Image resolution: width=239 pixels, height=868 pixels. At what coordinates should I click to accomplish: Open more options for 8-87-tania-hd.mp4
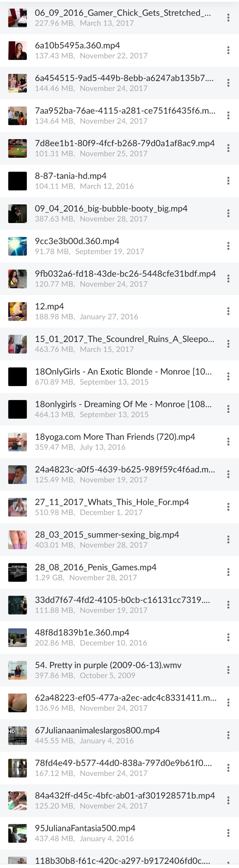coord(228,180)
